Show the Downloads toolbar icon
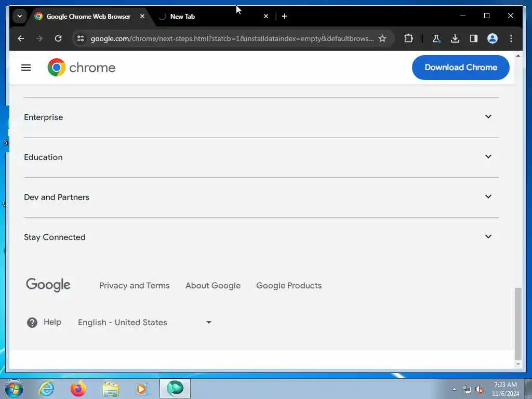The height and width of the screenshot is (399, 532). pos(455,38)
